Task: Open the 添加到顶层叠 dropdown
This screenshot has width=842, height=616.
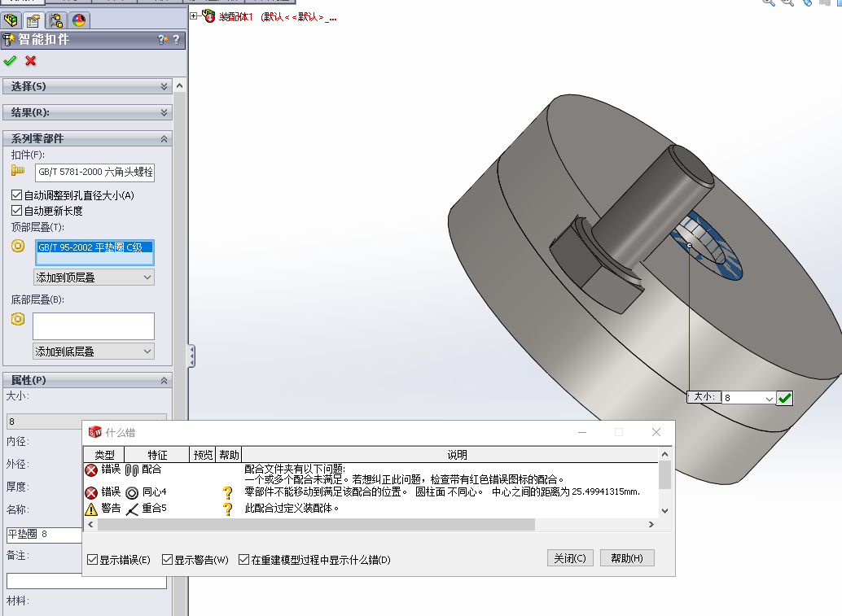Action: pos(147,277)
